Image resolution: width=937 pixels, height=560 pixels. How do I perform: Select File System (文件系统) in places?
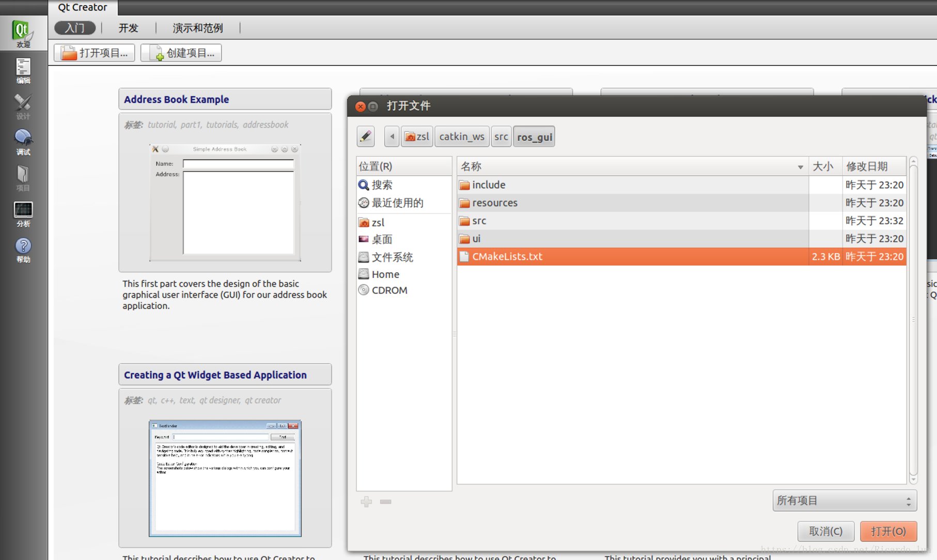[x=404, y=257]
